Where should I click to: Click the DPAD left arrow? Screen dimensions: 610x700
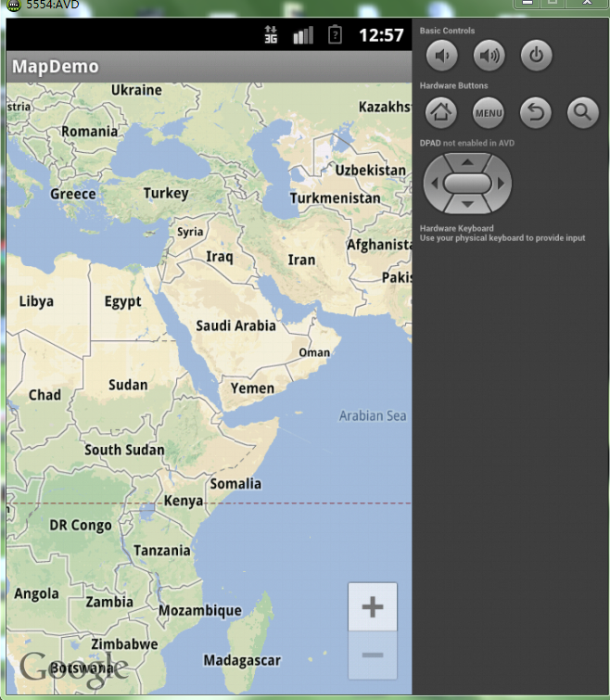click(434, 183)
